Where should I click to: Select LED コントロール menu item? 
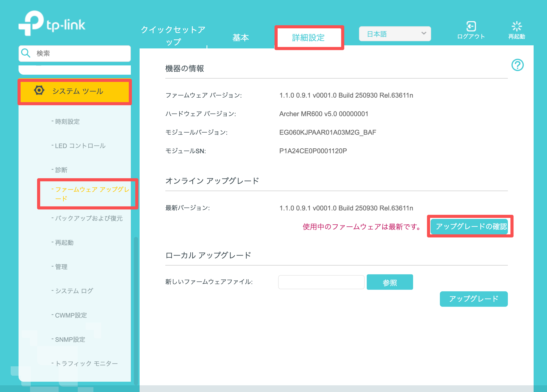click(x=80, y=146)
